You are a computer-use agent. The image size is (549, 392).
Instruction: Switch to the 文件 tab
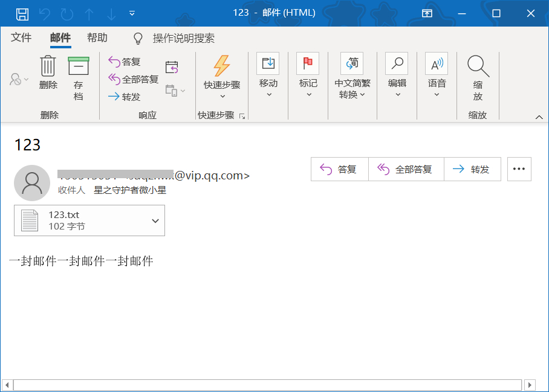point(21,37)
